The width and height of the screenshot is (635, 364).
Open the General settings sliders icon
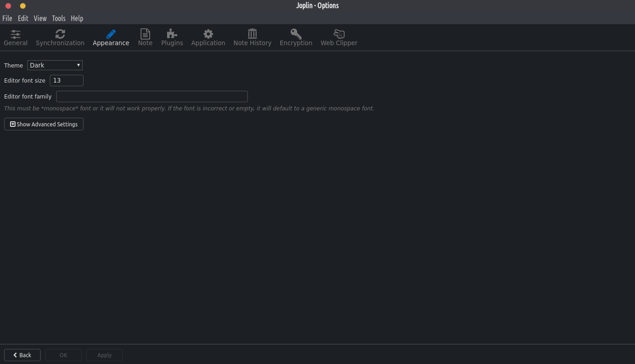pyautogui.click(x=16, y=34)
